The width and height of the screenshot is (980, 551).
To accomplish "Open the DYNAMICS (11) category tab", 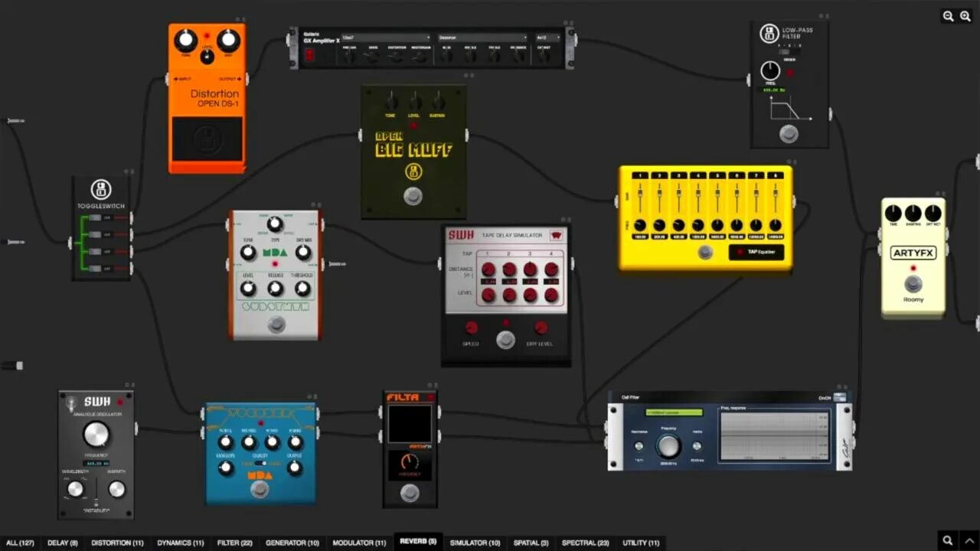I will [x=181, y=543].
